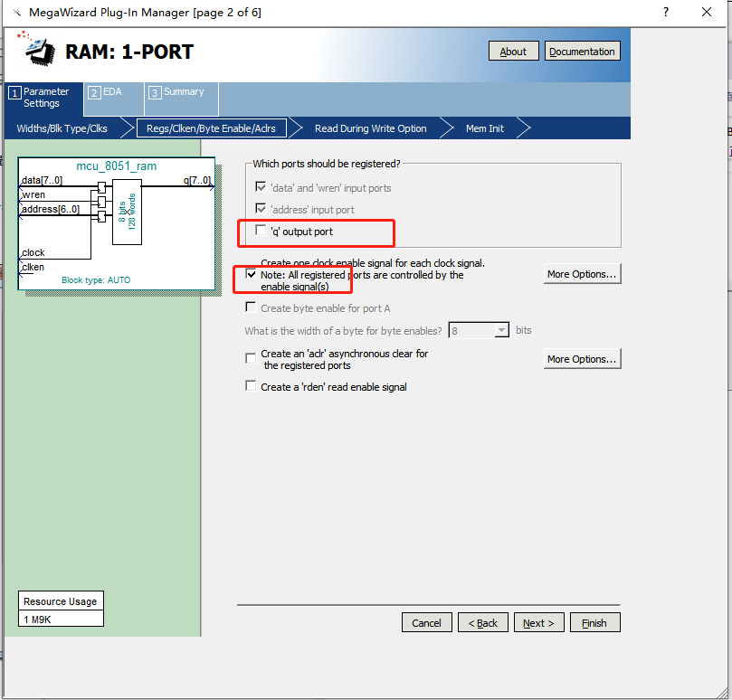Click the Cancel button
Viewport: 732px width, 700px height.
[427, 622]
